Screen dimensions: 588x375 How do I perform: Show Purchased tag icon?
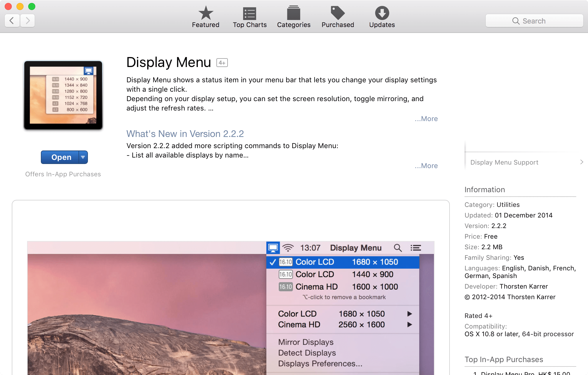pos(338,13)
